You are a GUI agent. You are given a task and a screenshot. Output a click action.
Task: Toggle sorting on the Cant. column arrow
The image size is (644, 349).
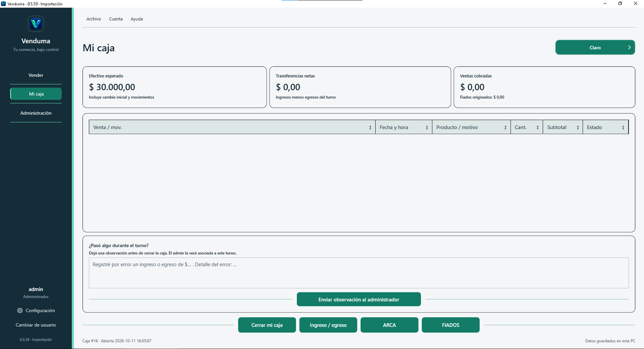(537, 128)
